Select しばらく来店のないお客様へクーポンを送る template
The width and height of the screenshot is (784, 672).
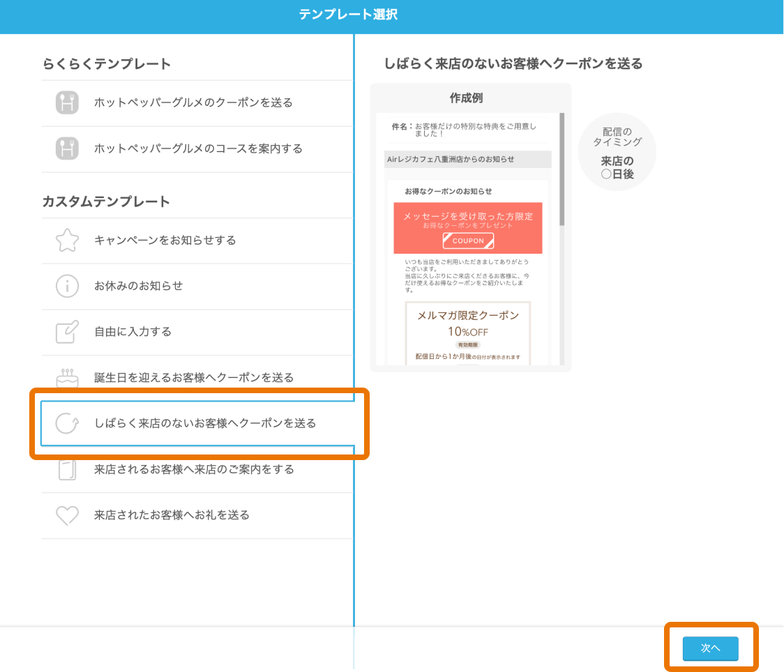click(x=197, y=423)
